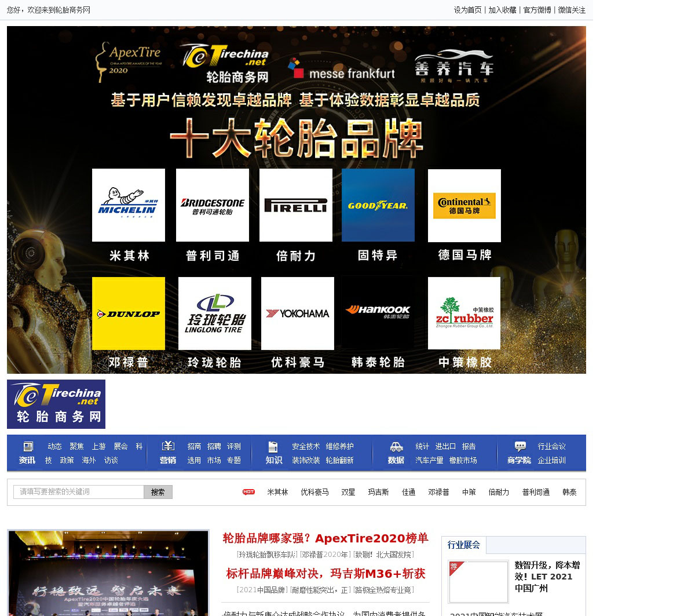
Task: Open the 营销 main menu label
Action: [x=168, y=460]
